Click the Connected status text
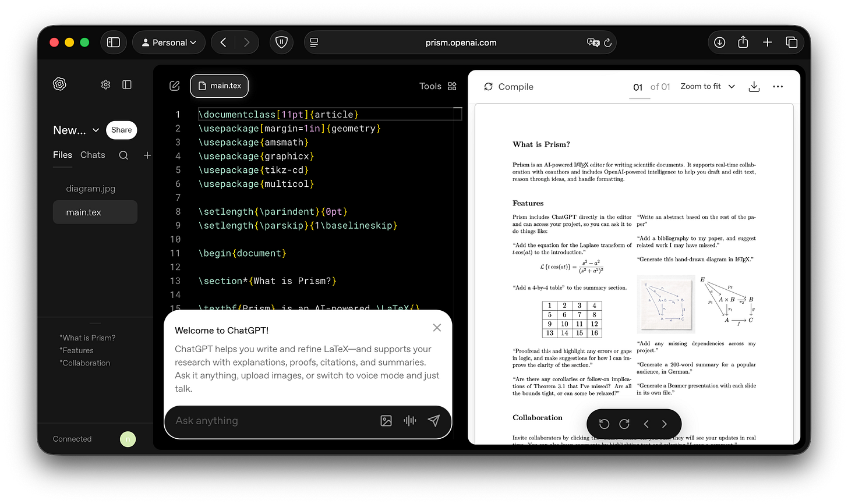 pos(72,439)
